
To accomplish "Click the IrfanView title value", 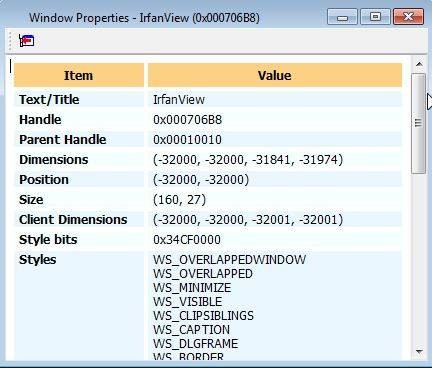I will (179, 100).
